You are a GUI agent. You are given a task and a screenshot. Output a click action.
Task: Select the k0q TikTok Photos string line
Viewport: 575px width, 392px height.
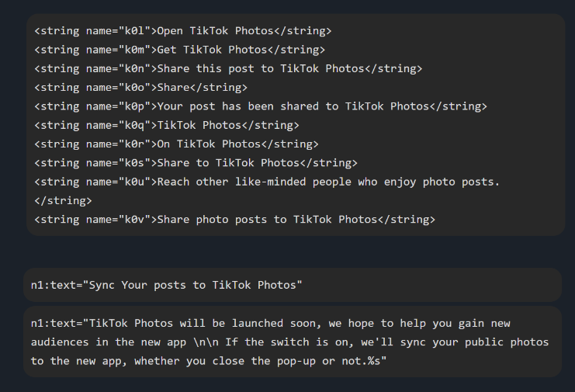coord(167,125)
